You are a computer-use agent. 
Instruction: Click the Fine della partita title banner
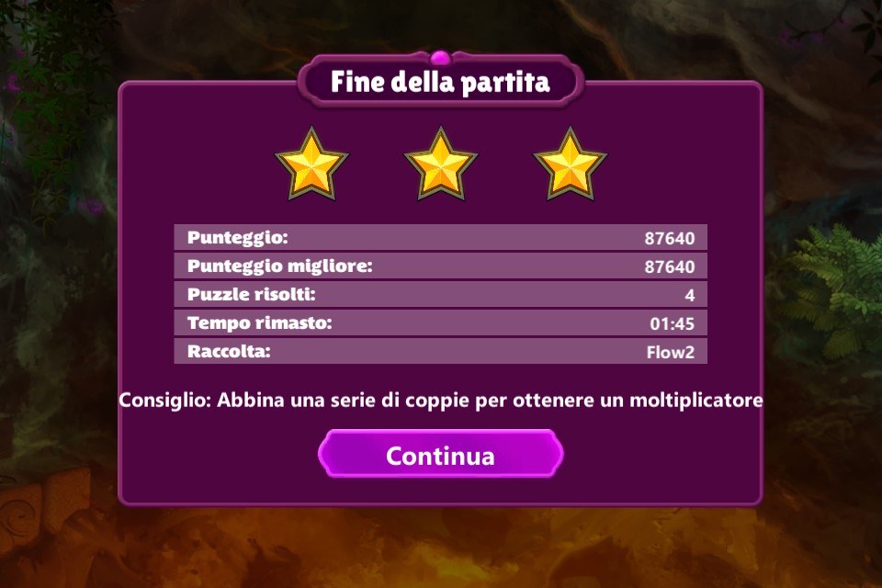tap(440, 82)
